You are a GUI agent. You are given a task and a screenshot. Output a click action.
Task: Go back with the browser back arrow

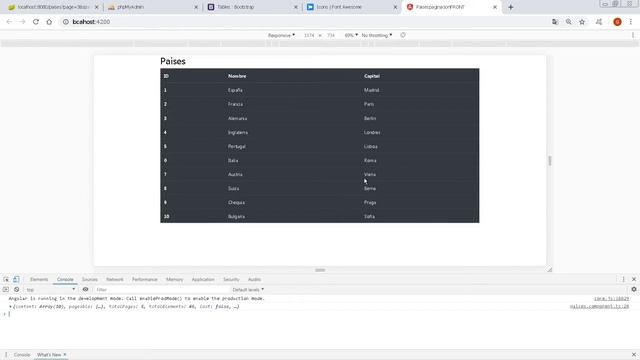pos(9,22)
